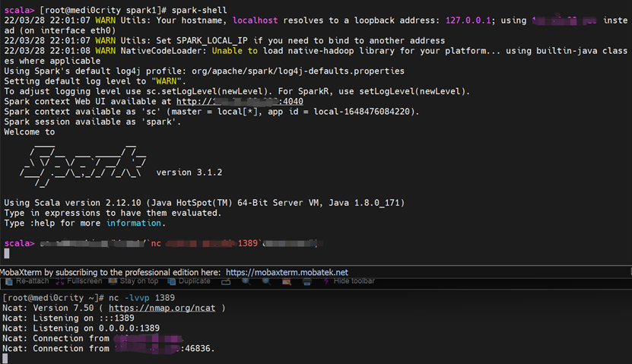Click the Hide toolbar lightning icon

[x=326, y=281]
